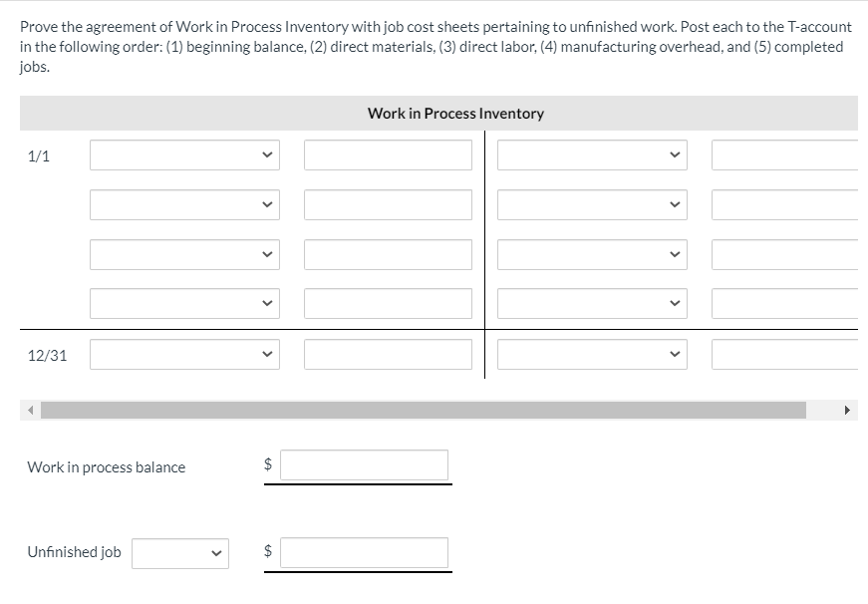Open the third dropdown in the left debit column
Screen dimensions: 868x604
pyautogui.click(x=183, y=254)
